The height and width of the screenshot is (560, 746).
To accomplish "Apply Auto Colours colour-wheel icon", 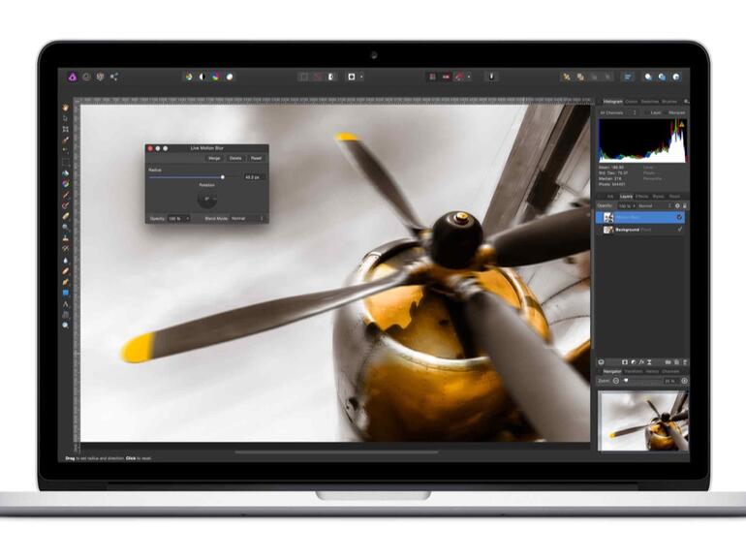I will tap(216, 77).
